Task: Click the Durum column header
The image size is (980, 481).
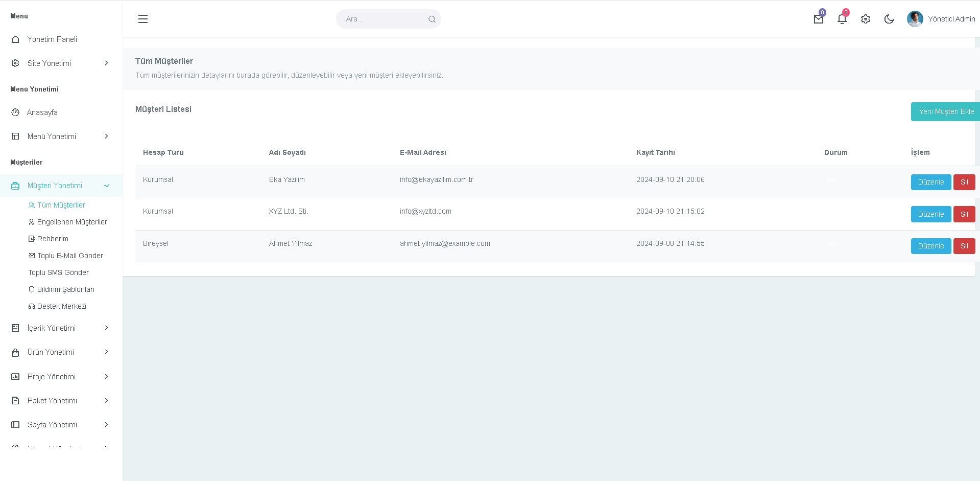Action: (836, 152)
